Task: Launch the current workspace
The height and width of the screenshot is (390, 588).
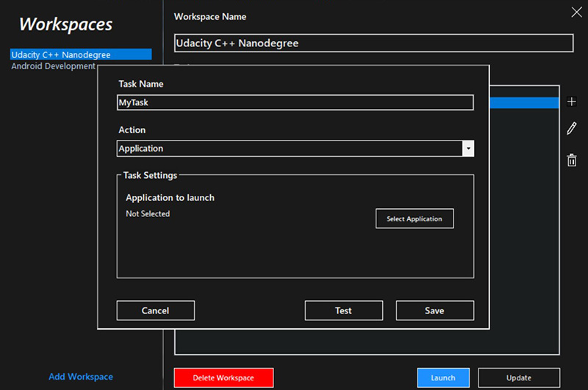Action: coord(443,377)
